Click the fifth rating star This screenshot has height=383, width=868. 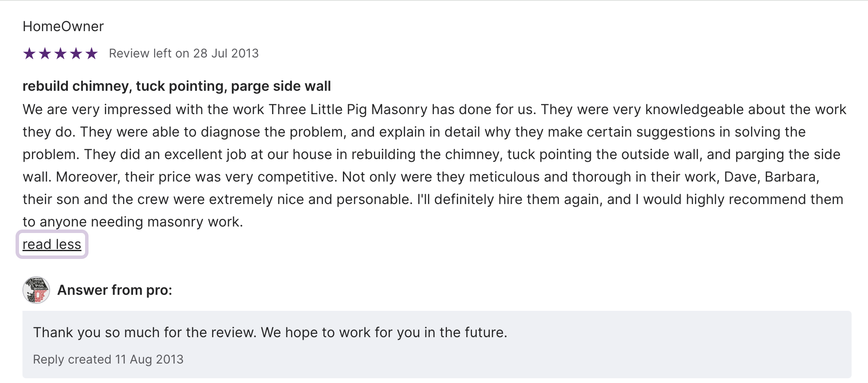click(x=92, y=54)
